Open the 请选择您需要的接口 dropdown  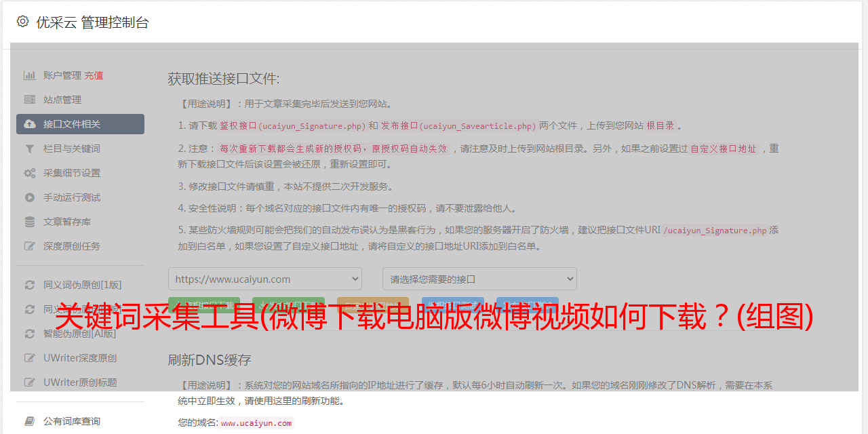(479, 279)
